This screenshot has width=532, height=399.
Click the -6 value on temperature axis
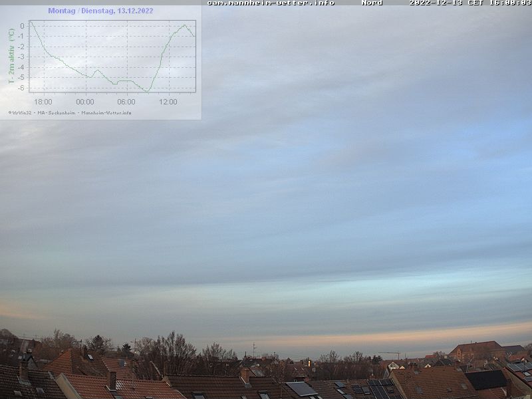(22, 88)
